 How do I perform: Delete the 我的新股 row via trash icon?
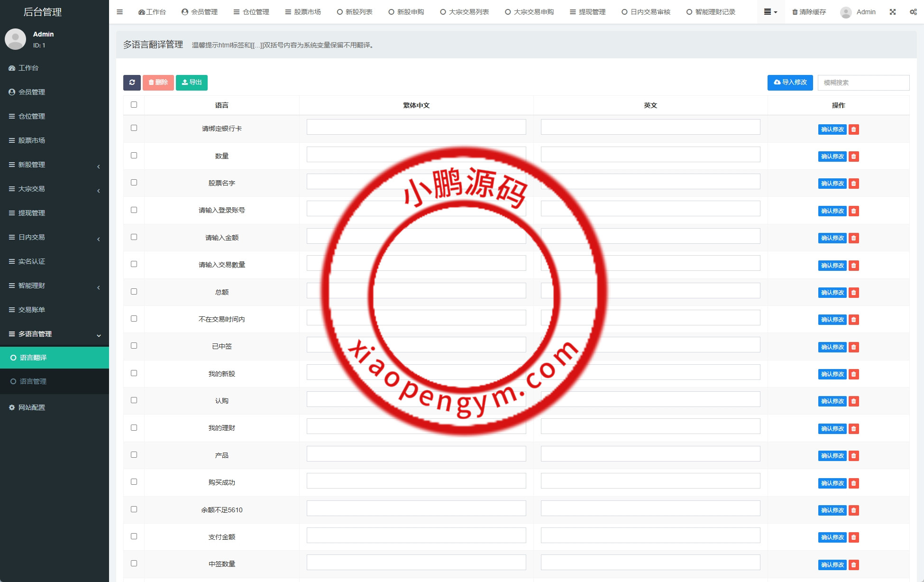pos(854,374)
